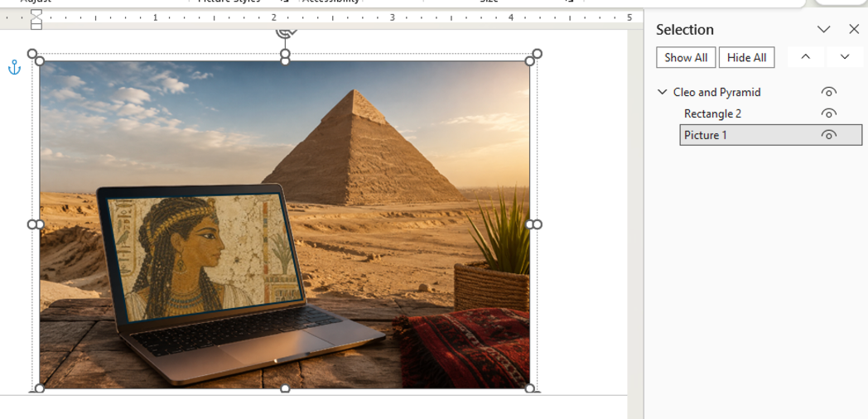Click the object anchor icon in margin
This screenshot has height=419, width=868.
tap(14, 68)
